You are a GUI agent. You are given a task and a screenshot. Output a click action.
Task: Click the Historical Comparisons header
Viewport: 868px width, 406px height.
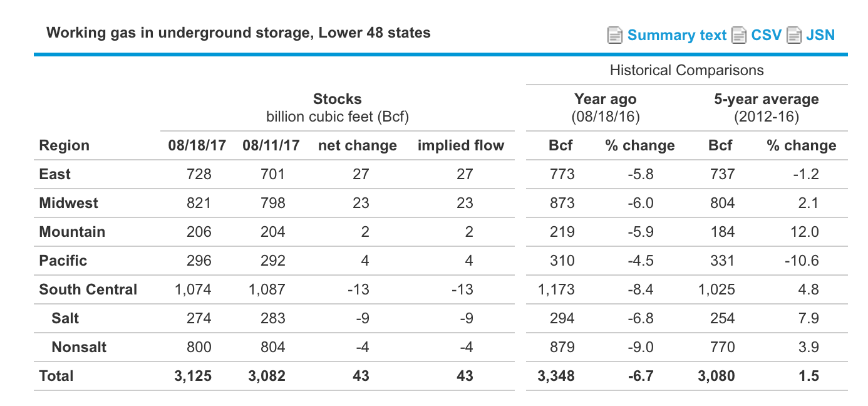pos(686,70)
